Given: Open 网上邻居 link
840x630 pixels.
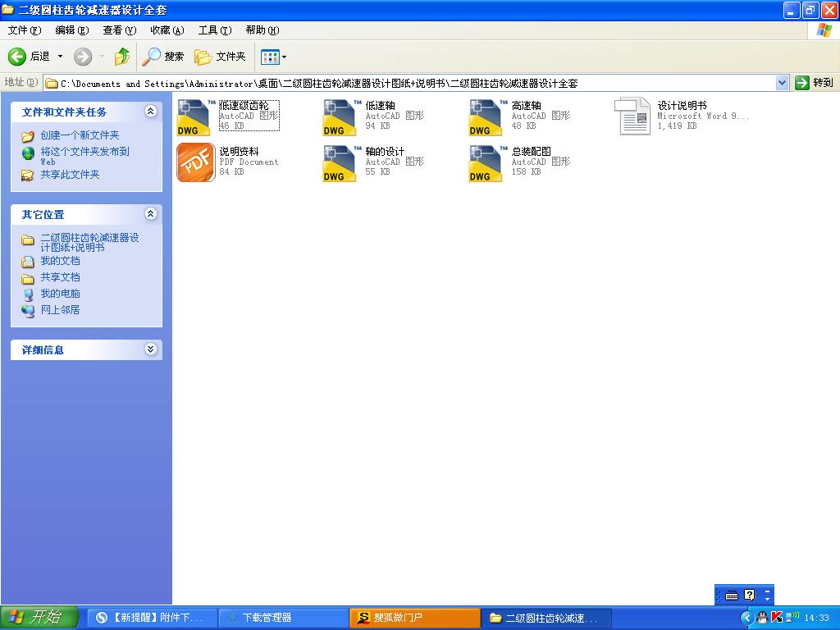Looking at the screenshot, I should click(x=60, y=309).
